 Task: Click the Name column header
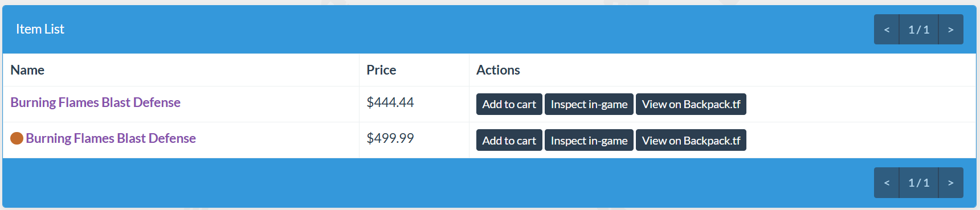(27, 70)
